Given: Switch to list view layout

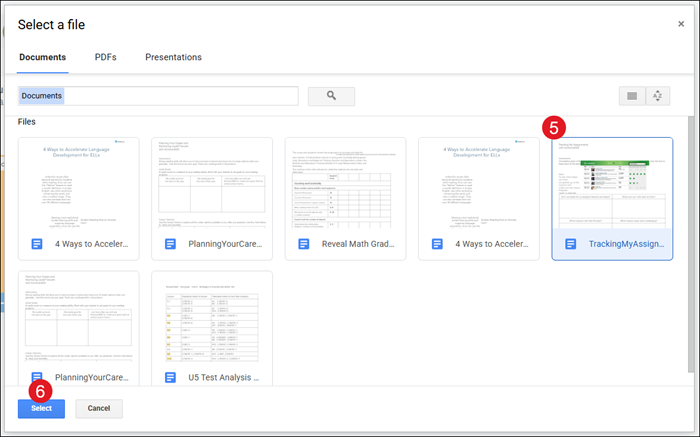Looking at the screenshot, I should tap(632, 96).
